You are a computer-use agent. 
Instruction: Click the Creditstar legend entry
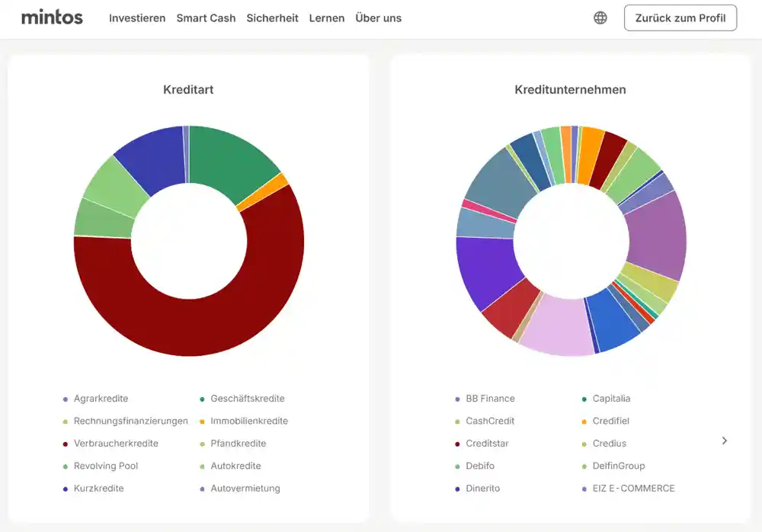click(x=482, y=444)
